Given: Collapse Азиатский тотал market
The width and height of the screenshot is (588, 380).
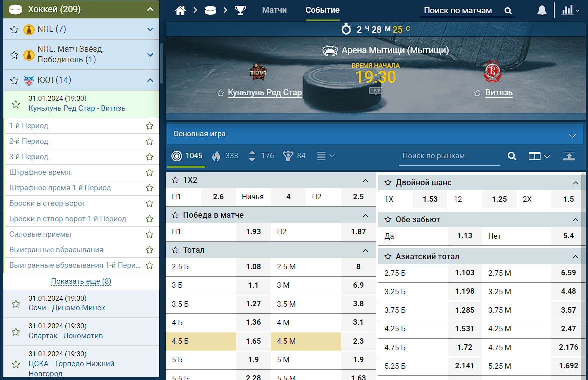Looking at the screenshot, I should [575, 257].
